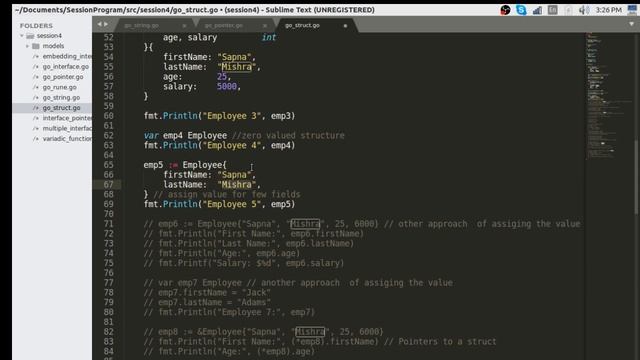The image size is (640, 360).
Task: Open multiple_interfac… file in sidebar
Action: (67, 128)
